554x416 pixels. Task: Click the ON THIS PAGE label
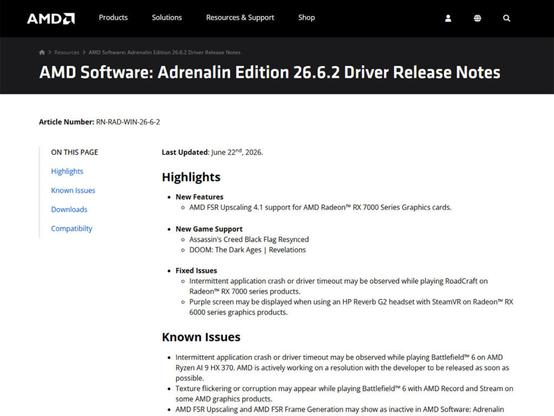coord(75,152)
